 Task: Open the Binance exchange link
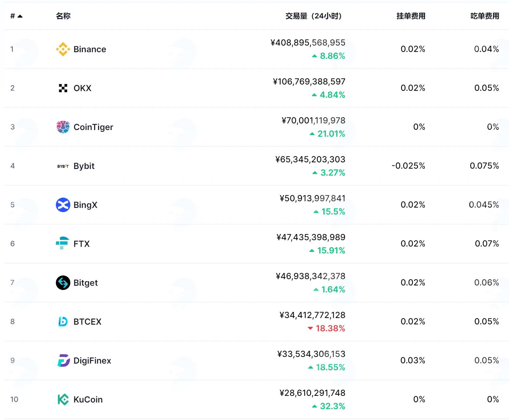[x=90, y=49]
